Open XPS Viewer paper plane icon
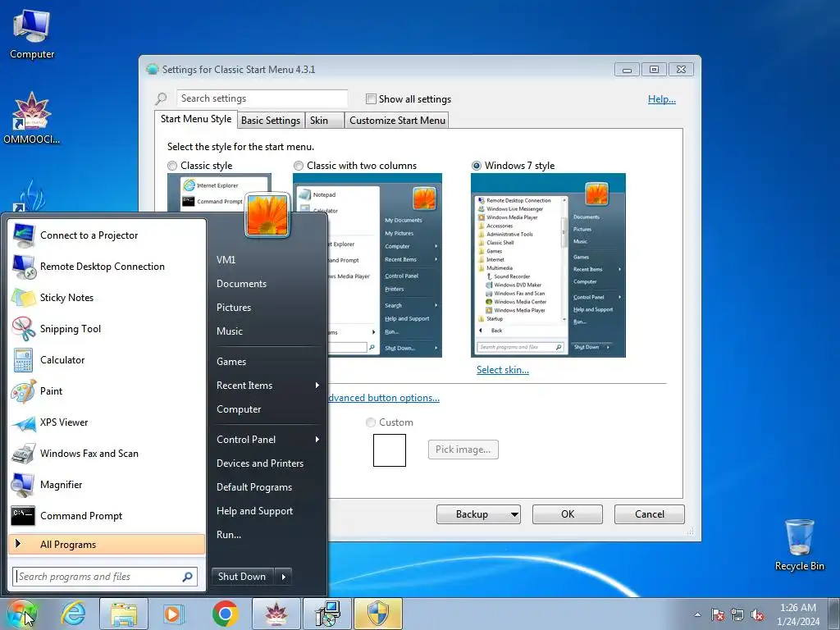840x630 pixels. [24, 422]
